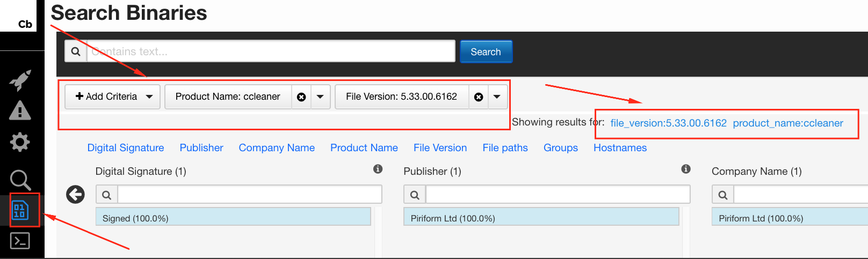Select the Signed (100.0%) facet bar
Image resolution: width=868 pixels, height=259 pixels.
pos(233,218)
